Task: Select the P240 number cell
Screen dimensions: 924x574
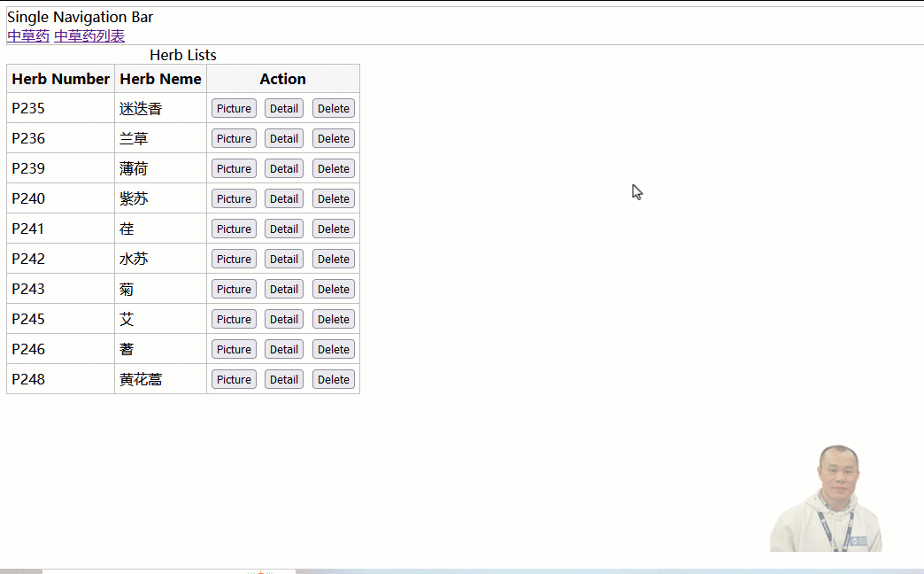Action: (x=61, y=198)
